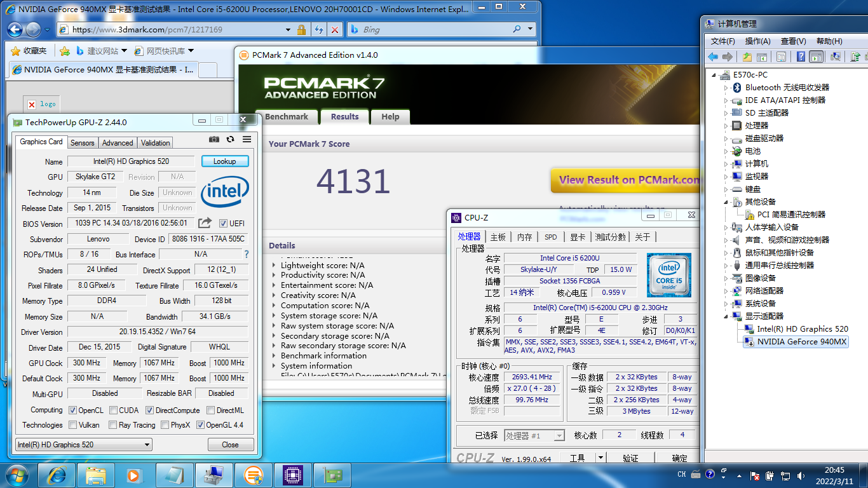The image size is (868, 488).
Task: Open CPU-Z 工具 dropdown arrow
Action: point(600,457)
